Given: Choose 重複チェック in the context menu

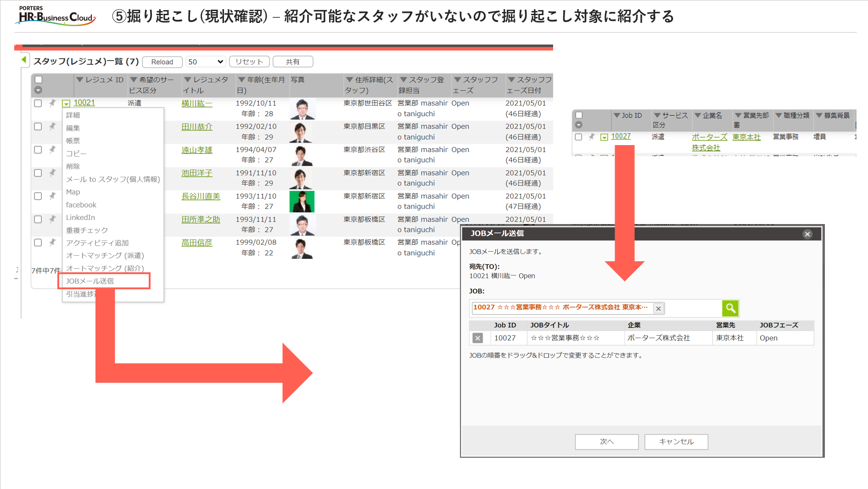Looking at the screenshot, I should (87, 230).
